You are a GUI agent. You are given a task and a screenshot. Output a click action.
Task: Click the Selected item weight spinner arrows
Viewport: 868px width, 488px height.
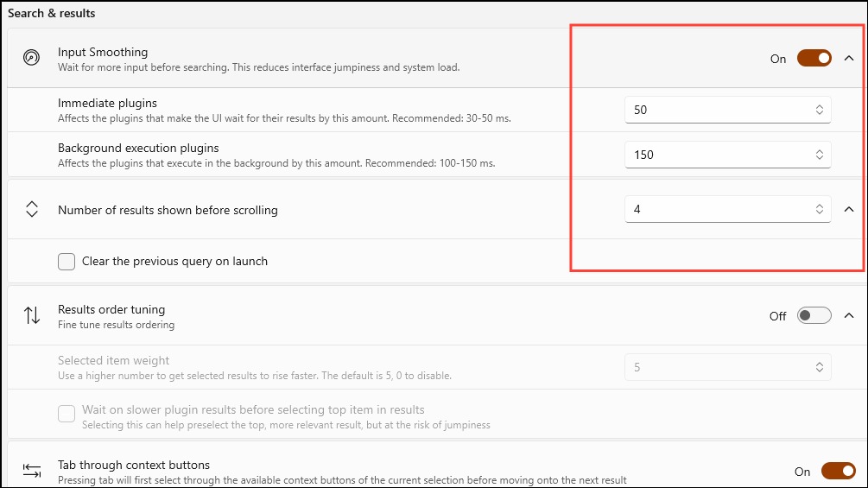[820, 367]
